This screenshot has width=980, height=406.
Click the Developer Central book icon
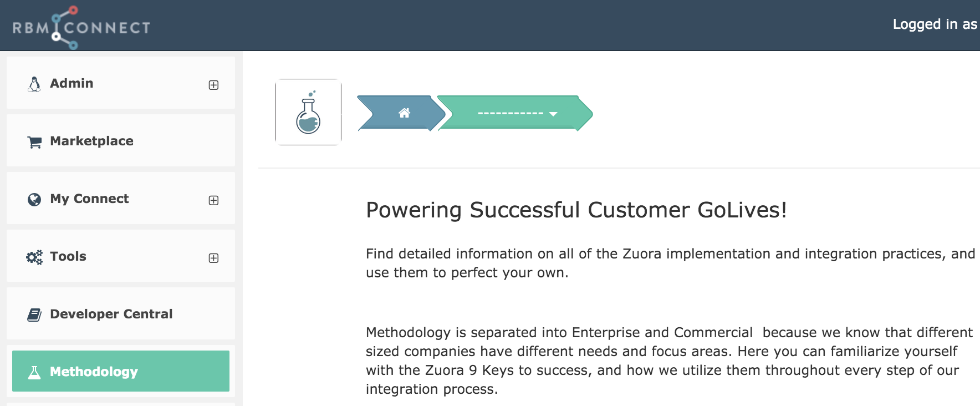[x=34, y=315]
